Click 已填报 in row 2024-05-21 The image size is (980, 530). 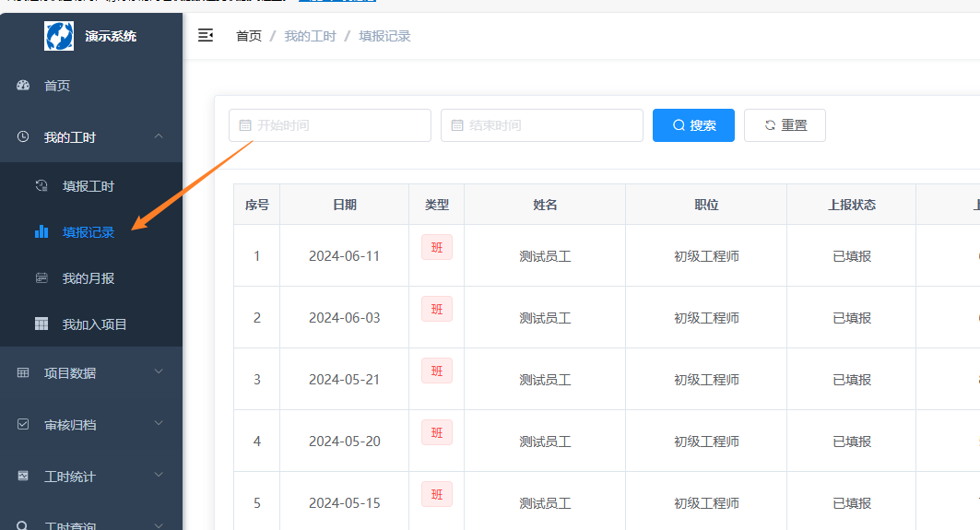tap(852, 380)
